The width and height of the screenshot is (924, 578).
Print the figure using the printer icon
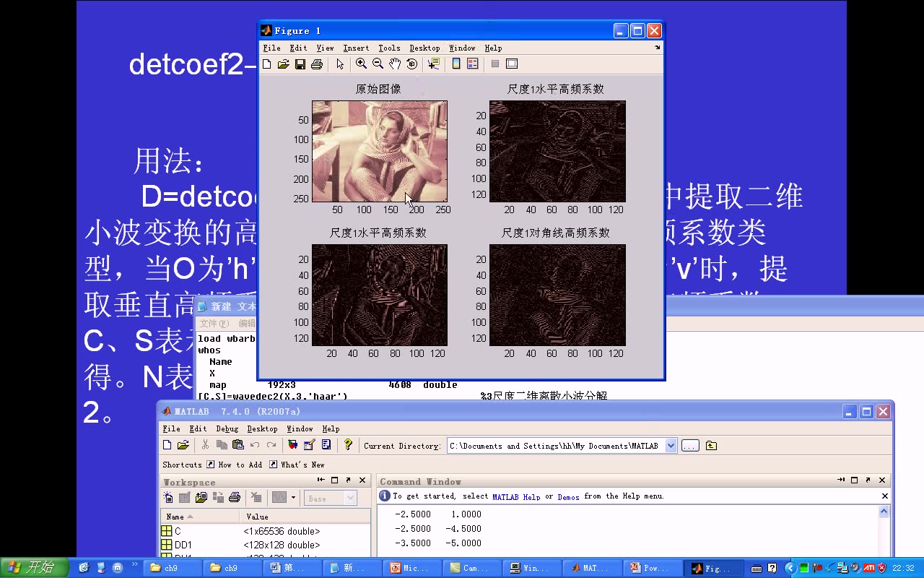point(316,64)
